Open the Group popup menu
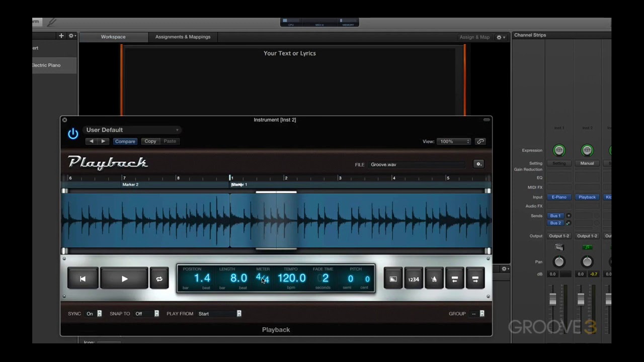This screenshot has height=362, width=644. click(477, 314)
